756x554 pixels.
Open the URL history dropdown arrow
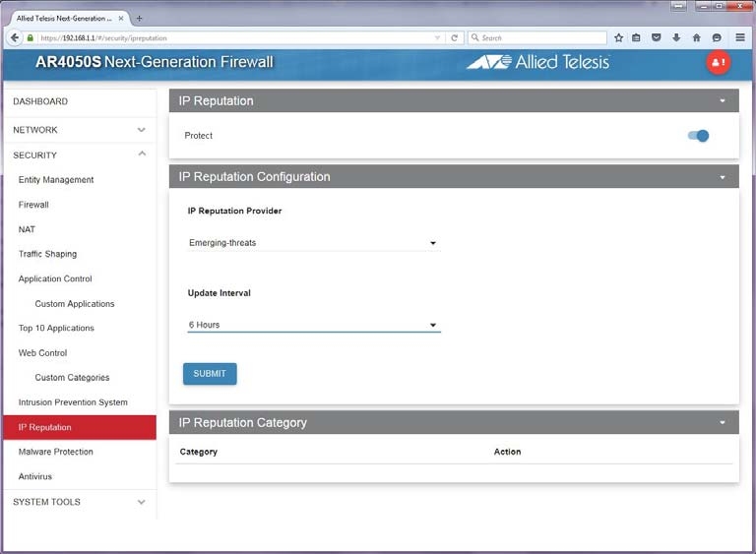coord(437,37)
